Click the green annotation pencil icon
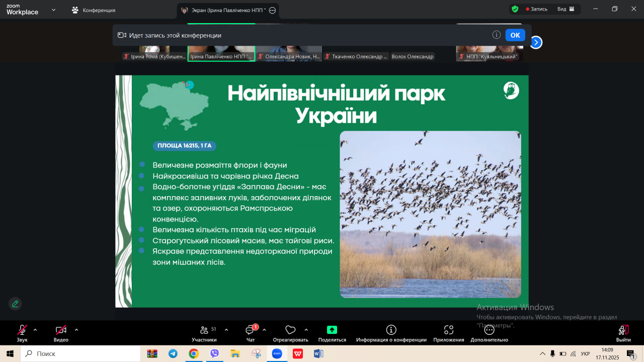 tap(15, 304)
